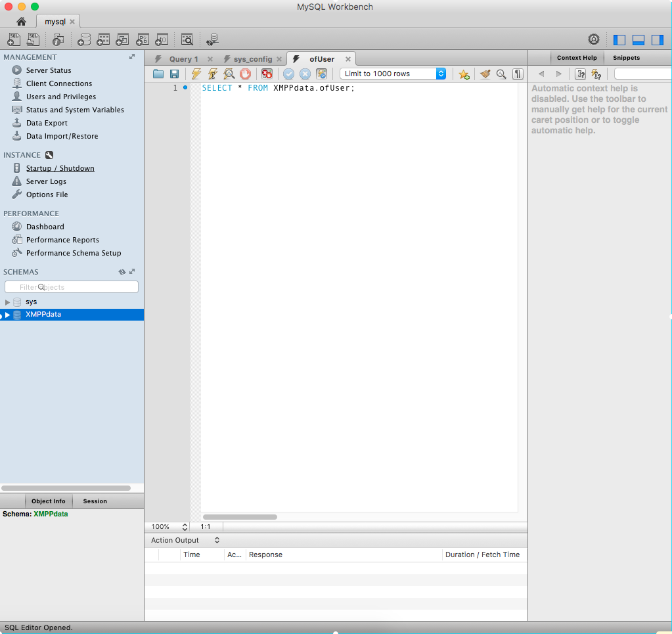Switch to the sys_config tab
672x634 pixels.
point(252,59)
